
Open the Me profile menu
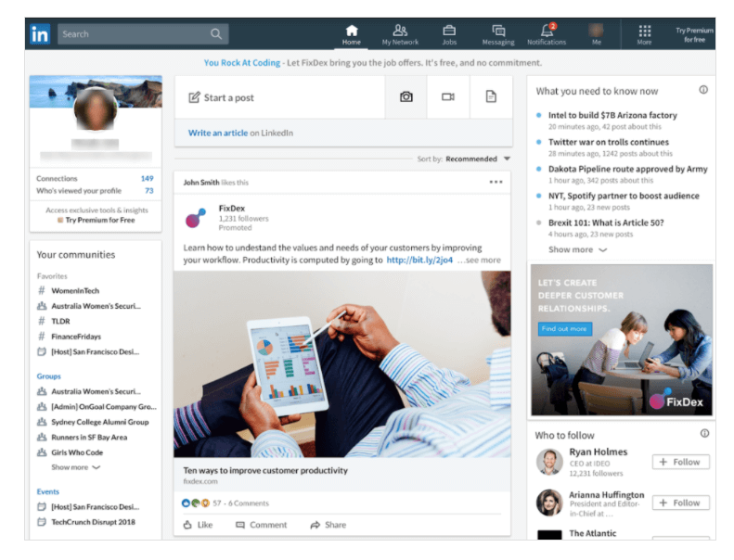click(x=596, y=35)
